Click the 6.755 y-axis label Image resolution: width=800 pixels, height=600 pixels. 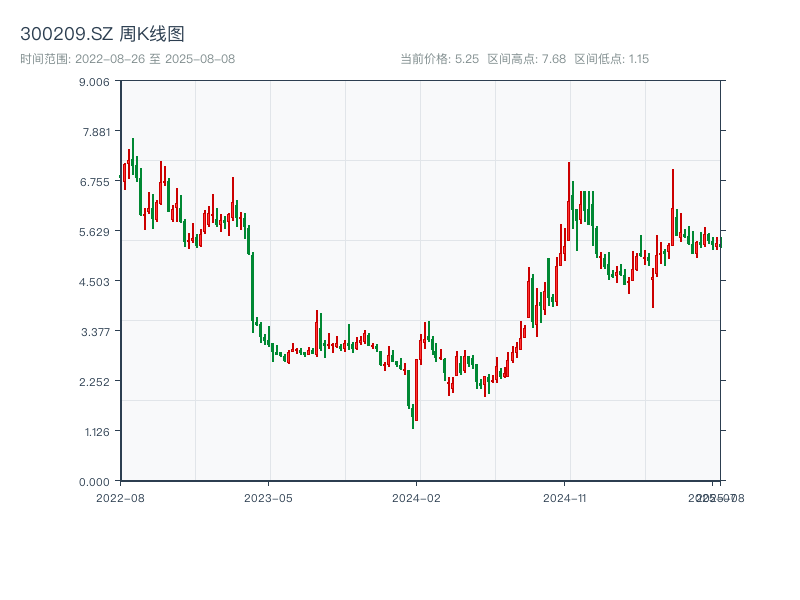tap(95, 181)
